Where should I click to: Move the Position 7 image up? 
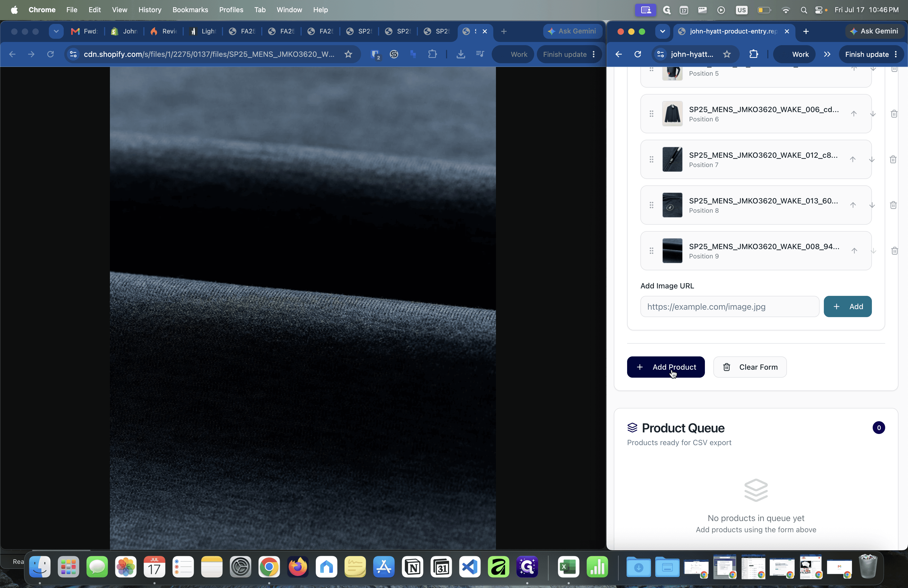[853, 160]
